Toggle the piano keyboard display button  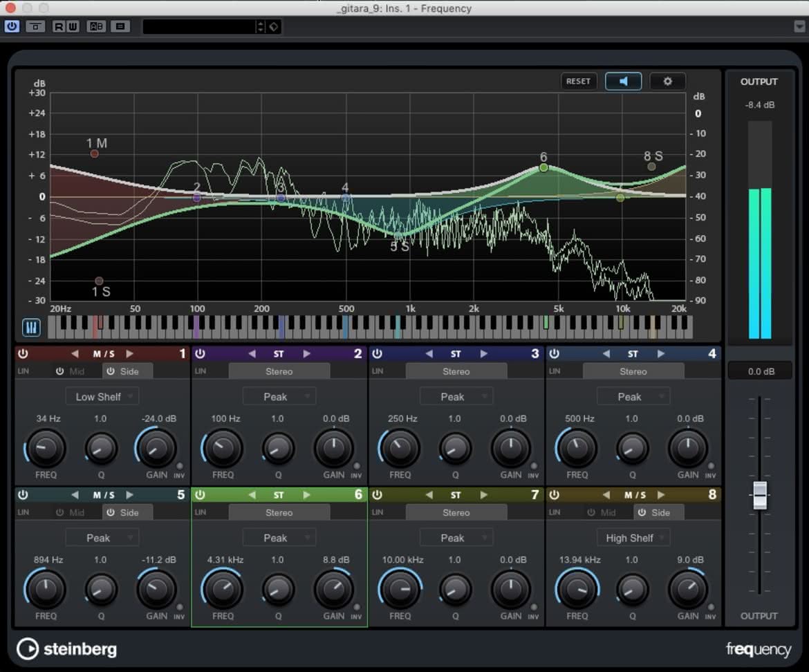pos(32,328)
